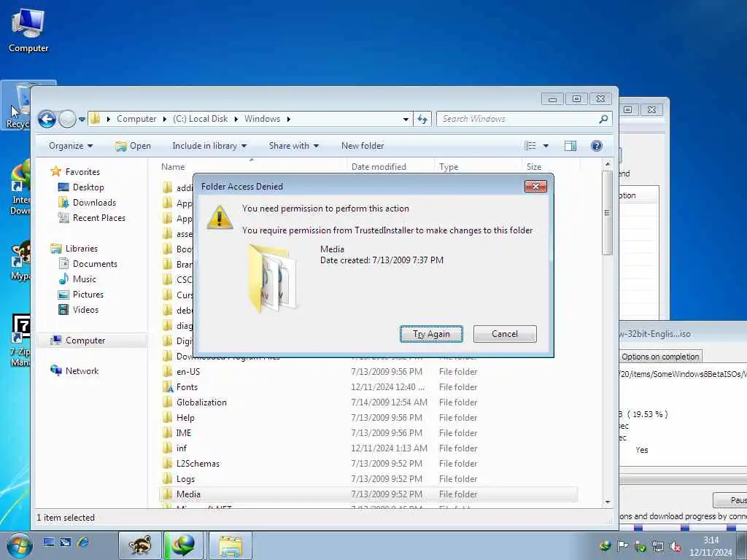Open the address bar history dropdown
The width and height of the screenshot is (747, 560).
[406, 119]
